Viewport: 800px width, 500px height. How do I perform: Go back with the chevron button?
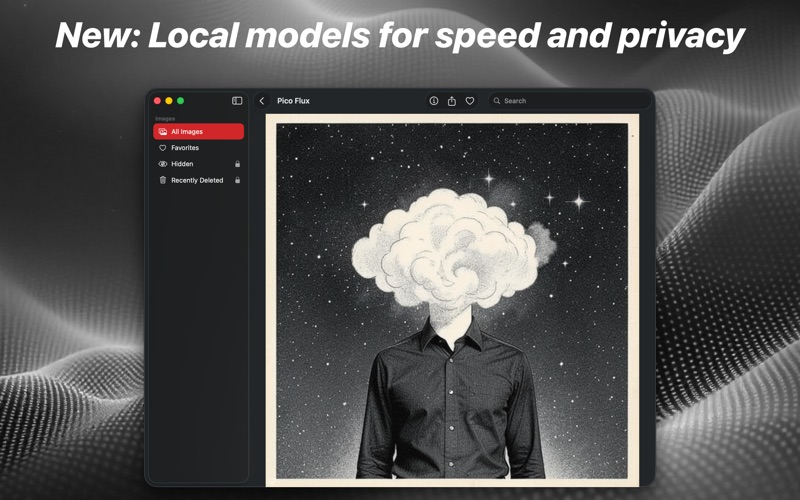[262, 101]
